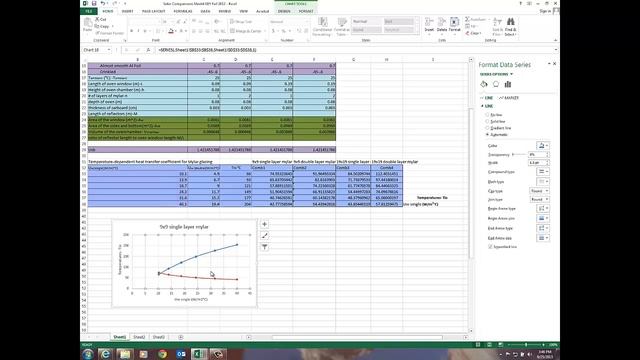Select the No line radio option
The image size is (640, 360).
[x=487, y=115]
